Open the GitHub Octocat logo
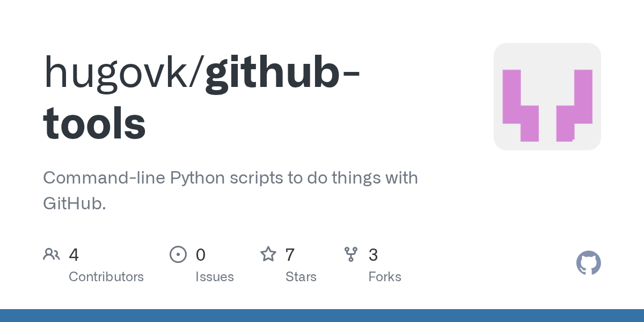Image resolution: width=644 pixels, height=322 pixels. (589, 263)
